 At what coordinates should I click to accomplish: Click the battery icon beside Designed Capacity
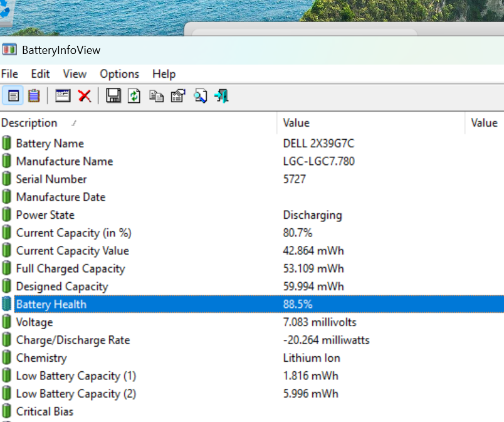(6, 286)
